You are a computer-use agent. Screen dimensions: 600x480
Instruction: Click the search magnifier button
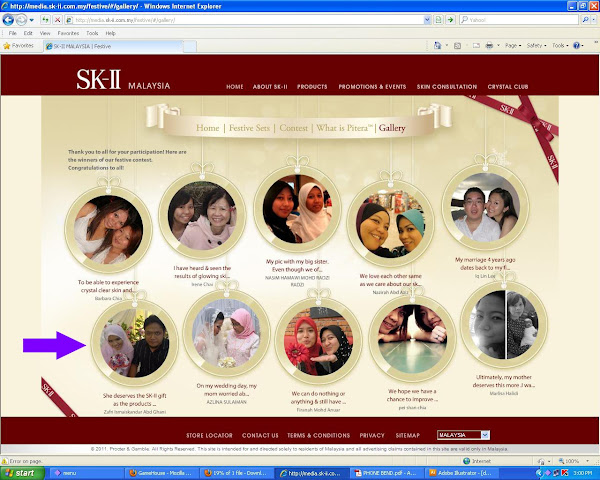tap(585, 20)
